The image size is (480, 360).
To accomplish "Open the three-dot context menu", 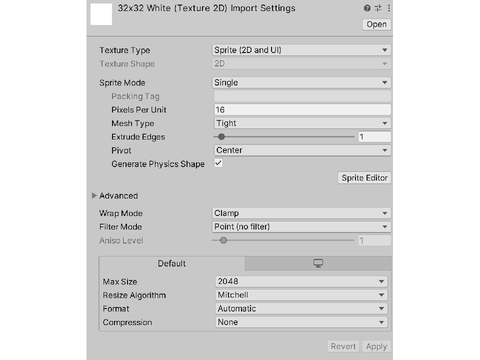I will click(389, 8).
